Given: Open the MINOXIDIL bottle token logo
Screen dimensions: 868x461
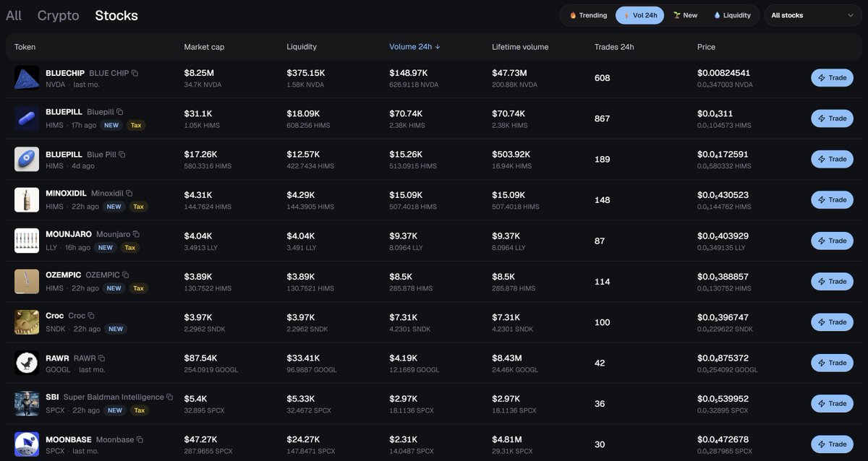Looking at the screenshot, I should coord(27,200).
